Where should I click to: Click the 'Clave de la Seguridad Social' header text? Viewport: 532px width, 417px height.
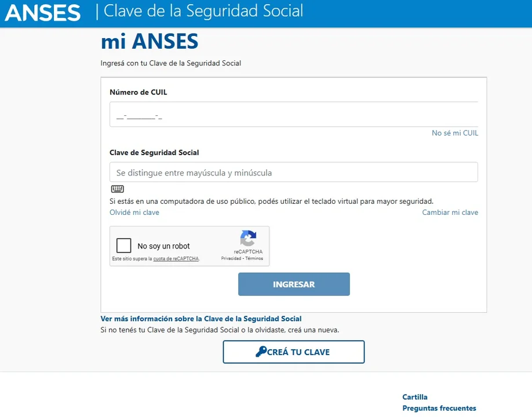pos(202,10)
